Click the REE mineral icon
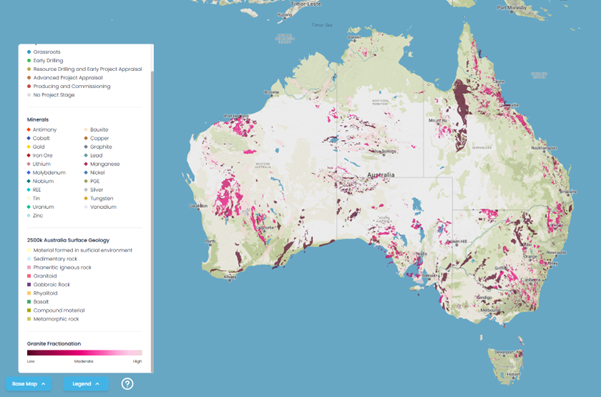This screenshot has width=601, height=397. click(x=29, y=190)
